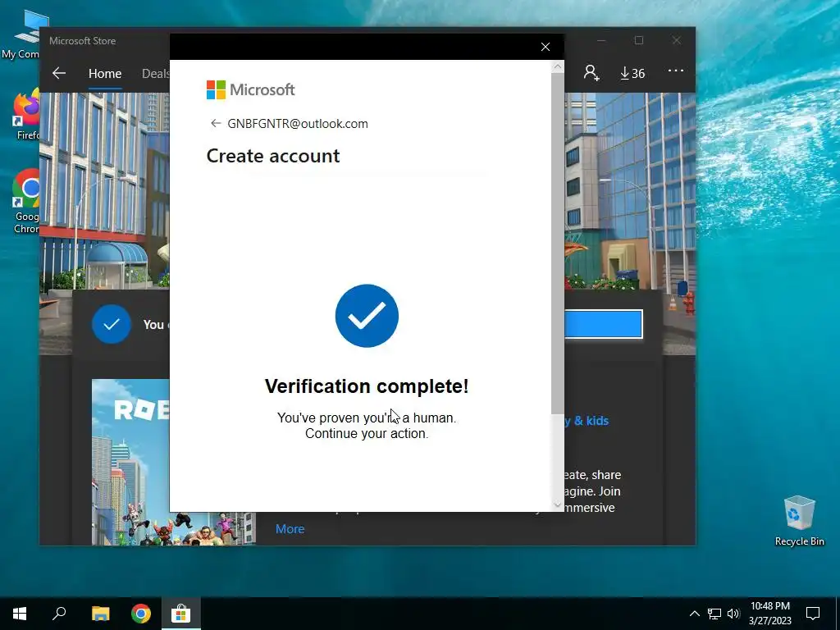The height and width of the screenshot is (630, 840).
Task: Open the clock showing 10:48 PM
Action: click(x=769, y=614)
